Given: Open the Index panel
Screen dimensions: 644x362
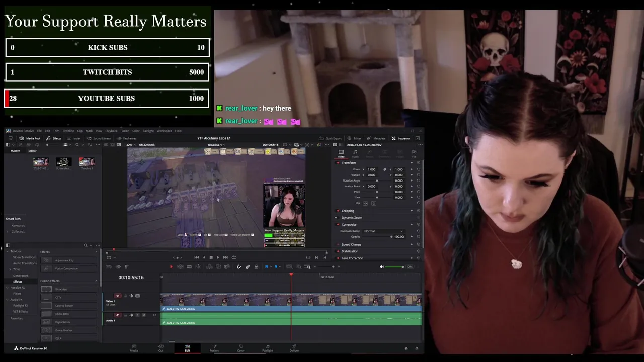Looking at the screenshot, I should [x=73, y=138].
